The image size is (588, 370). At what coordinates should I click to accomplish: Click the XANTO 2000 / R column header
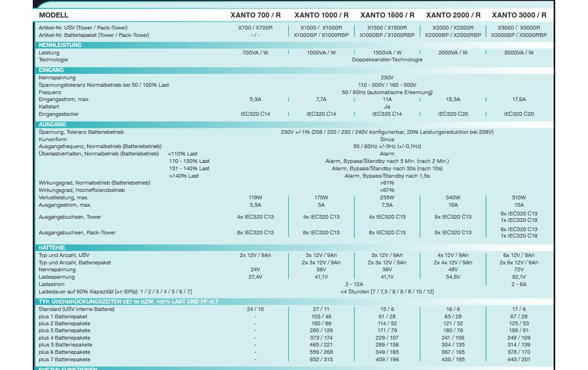pyautogui.click(x=453, y=15)
